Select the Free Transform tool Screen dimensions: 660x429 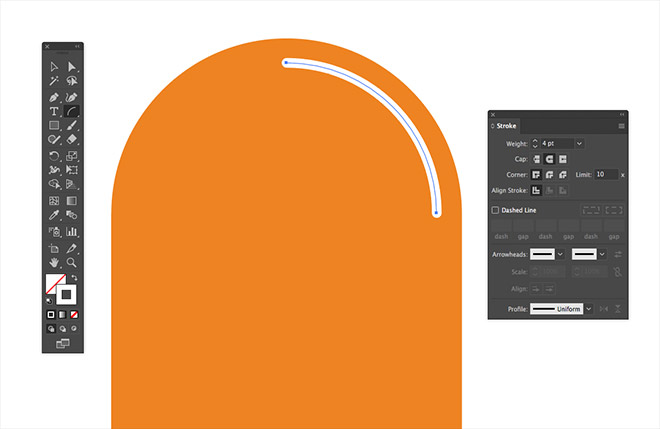click(x=72, y=170)
